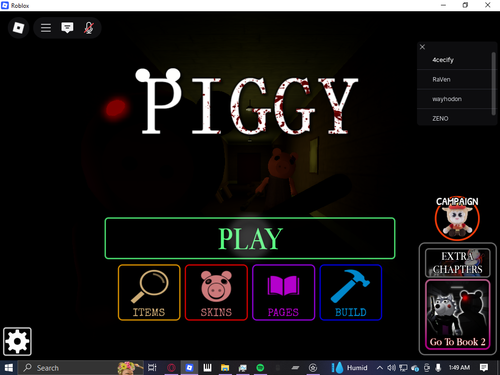Click the Roblox taskbar icon
Image resolution: width=500 pixels, height=375 pixels.
pyautogui.click(x=189, y=368)
